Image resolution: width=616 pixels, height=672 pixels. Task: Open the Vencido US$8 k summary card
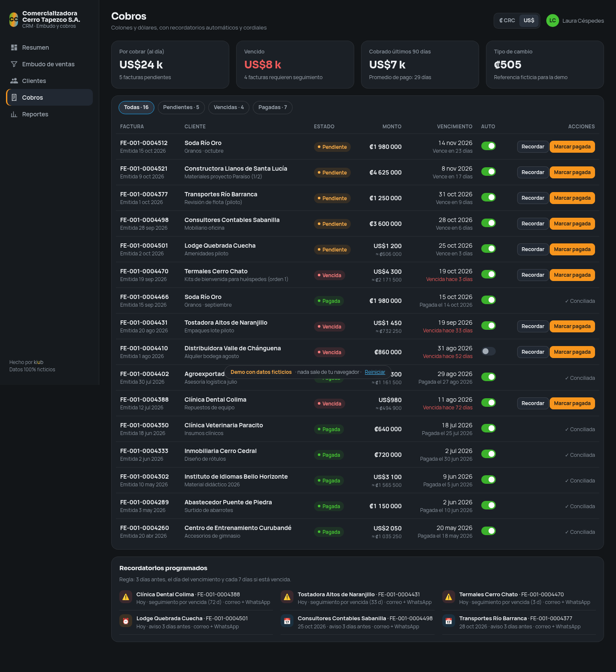295,65
